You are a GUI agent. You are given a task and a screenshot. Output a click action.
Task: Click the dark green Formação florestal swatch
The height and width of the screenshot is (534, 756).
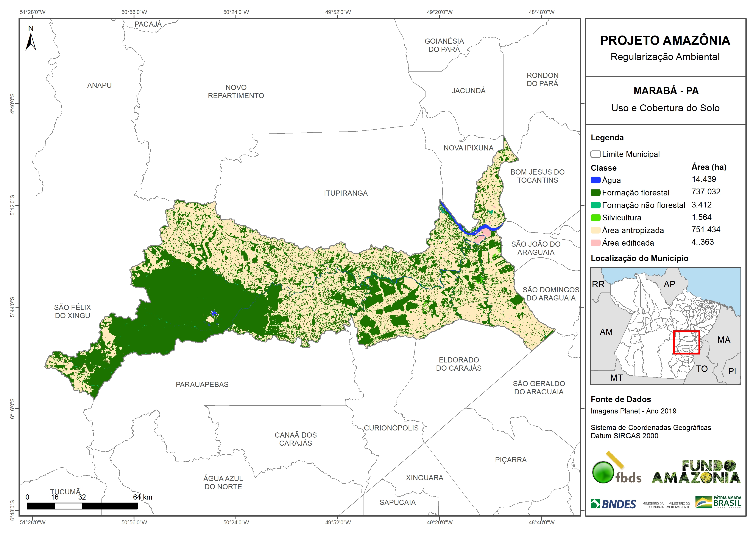(595, 192)
